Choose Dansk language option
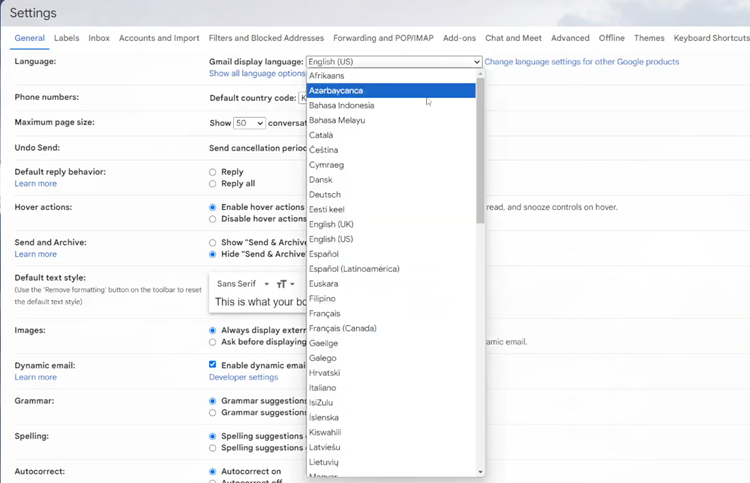This screenshot has height=483, width=750. click(x=391, y=179)
